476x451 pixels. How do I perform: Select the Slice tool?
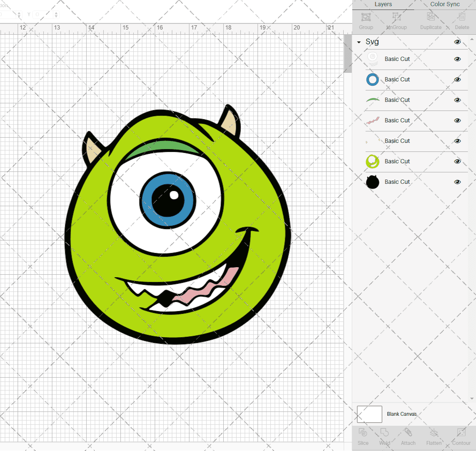(363, 433)
